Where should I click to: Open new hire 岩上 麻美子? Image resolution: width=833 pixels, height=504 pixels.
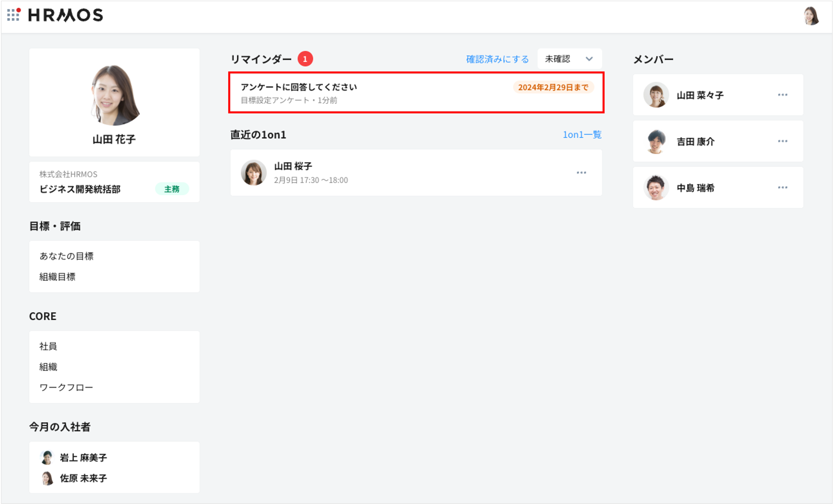[83, 458]
